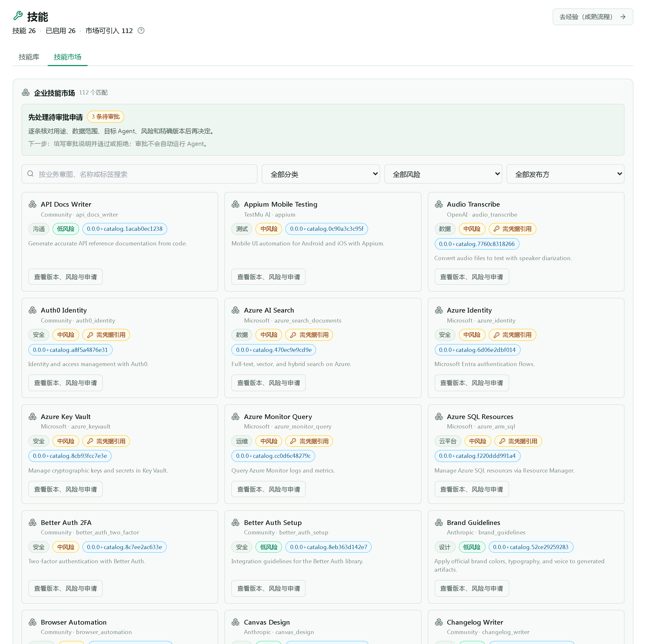Click the skill icon of Better Auth 2FA
The width and height of the screenshot is (646, 644).
point(33,523)
